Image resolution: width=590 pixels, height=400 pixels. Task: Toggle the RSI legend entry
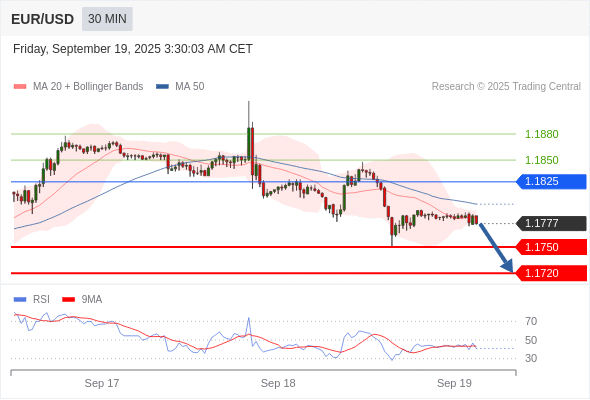tap(32, 300)
